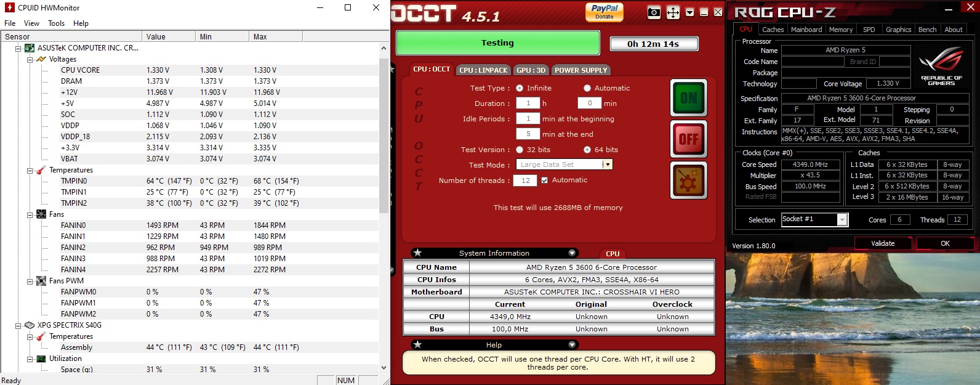
Task: Click the move-window arrows icon in OCCT
Action: 673,12
